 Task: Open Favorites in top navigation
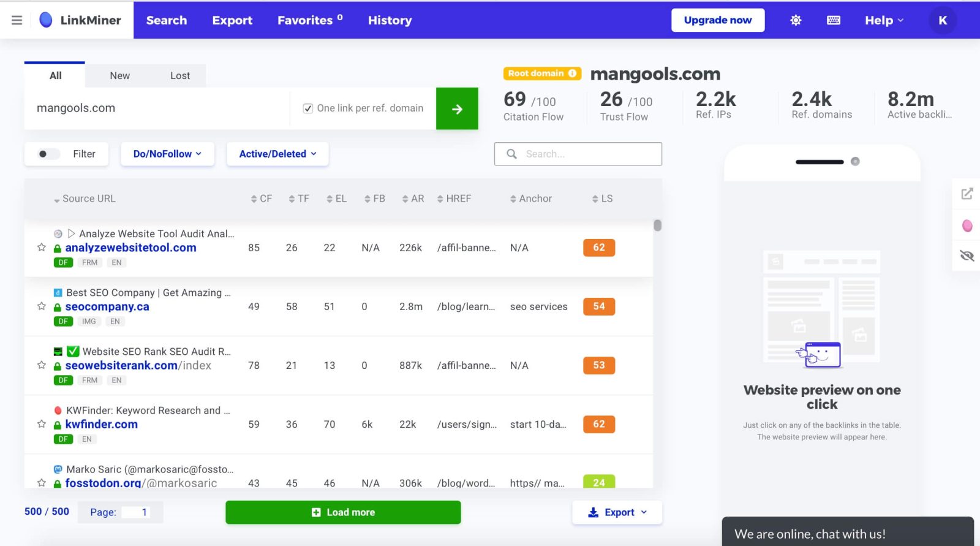[310, 20]
